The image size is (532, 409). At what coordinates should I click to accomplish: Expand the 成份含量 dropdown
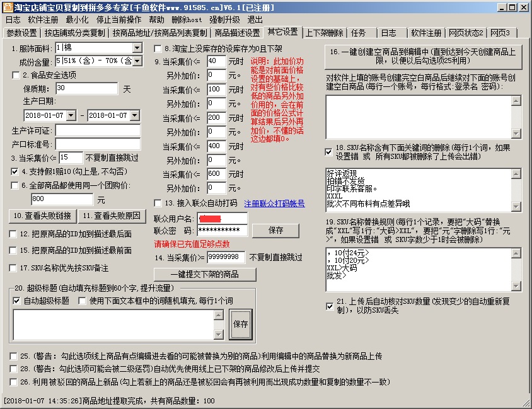point(137,61)
